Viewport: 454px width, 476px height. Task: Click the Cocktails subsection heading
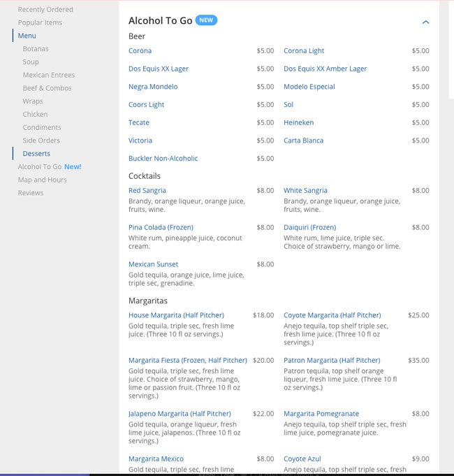point(145,175)
